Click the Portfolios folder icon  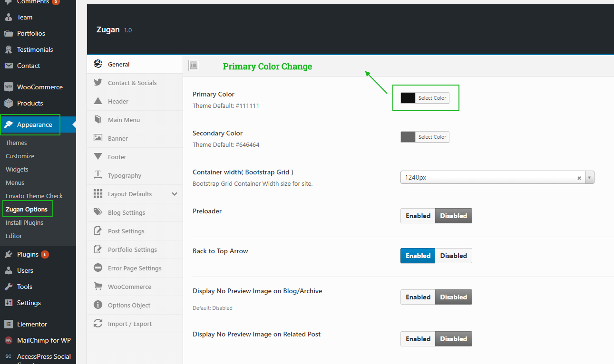9,33
